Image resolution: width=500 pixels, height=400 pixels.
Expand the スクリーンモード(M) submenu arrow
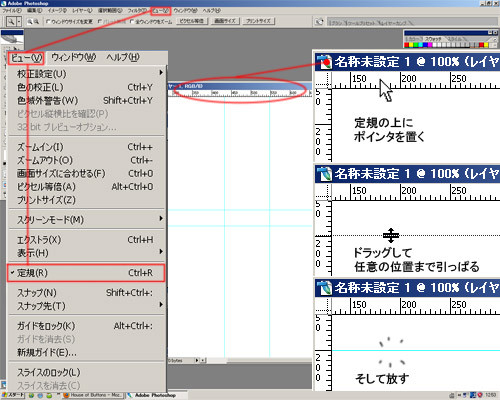pos(161,219)
